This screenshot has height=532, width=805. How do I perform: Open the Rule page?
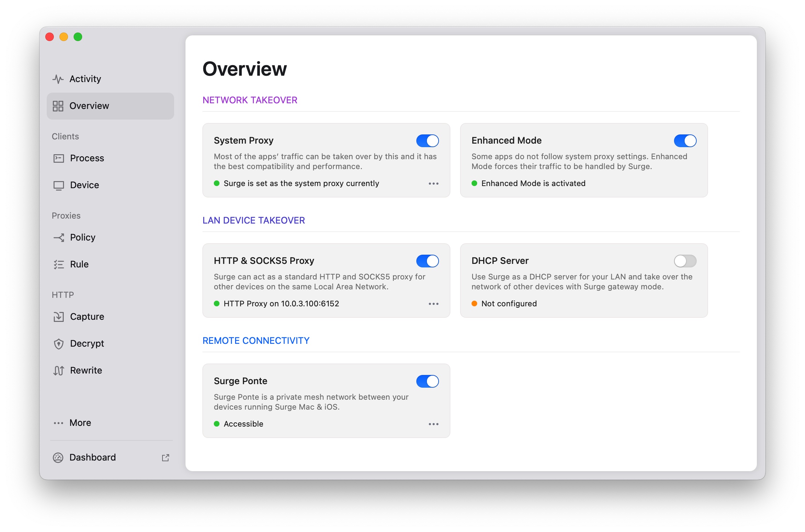tap(79, 264)
